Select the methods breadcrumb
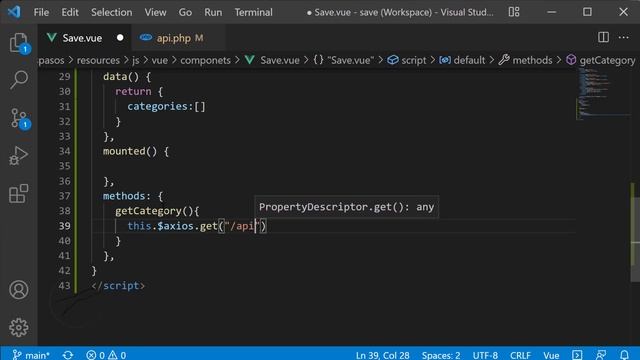 [525, 60]
